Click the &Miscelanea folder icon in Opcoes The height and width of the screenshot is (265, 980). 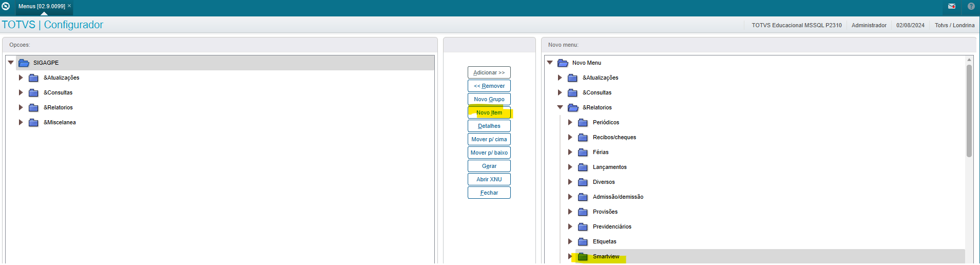(34, 122)
